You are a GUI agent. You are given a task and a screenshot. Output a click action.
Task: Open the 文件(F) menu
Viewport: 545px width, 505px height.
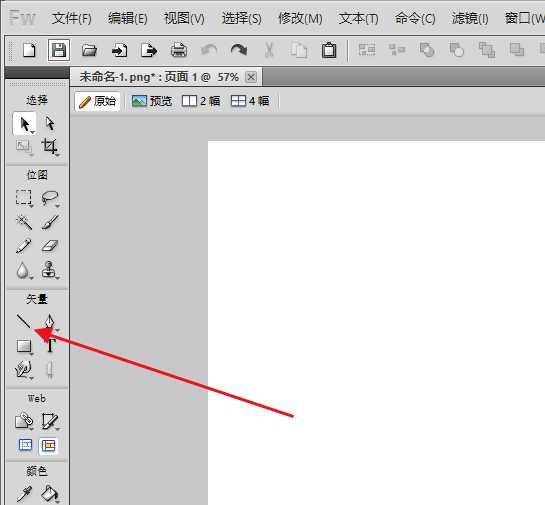72,18
